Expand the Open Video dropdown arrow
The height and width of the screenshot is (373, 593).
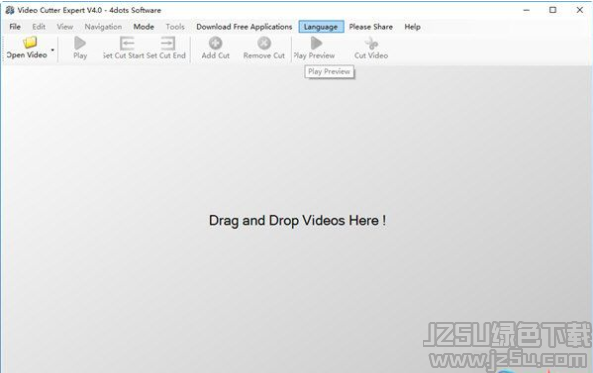tap(53, 50)
